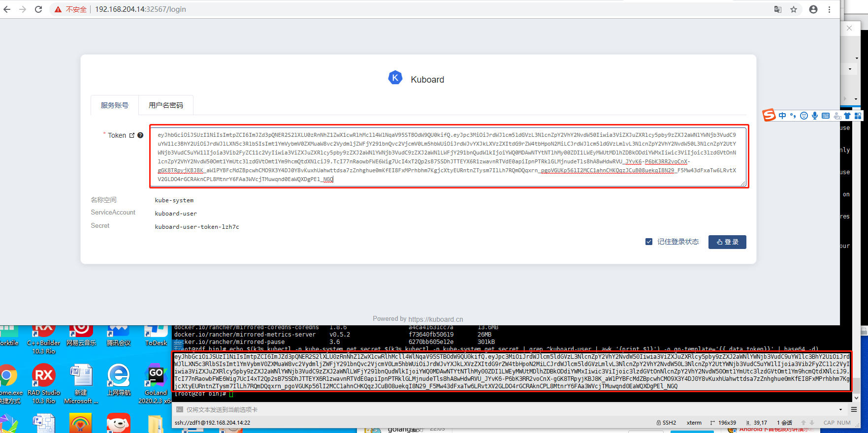Open the 新建 Microsoft document on desktop

coord(81,384)
